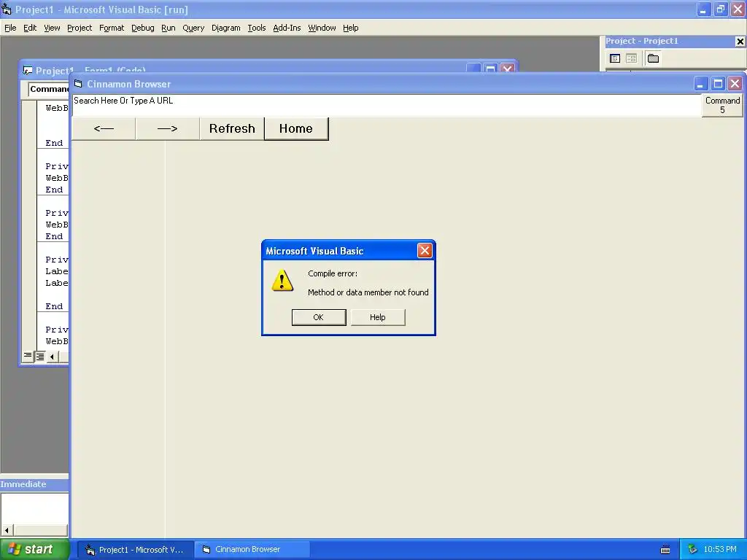
Task: Open the File menu
Action: coord(10,28)
